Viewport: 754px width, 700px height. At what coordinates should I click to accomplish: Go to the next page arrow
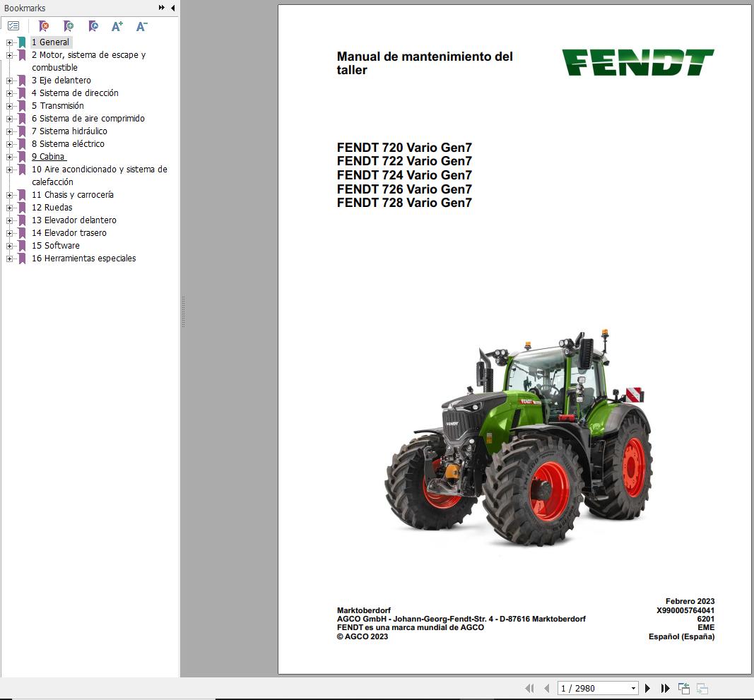tap(647, 689)
